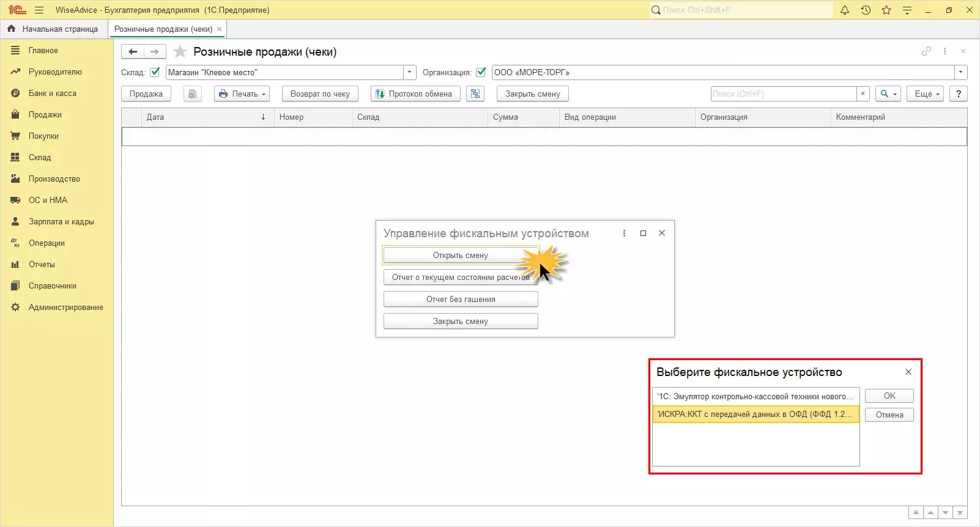The width and height of the screenshot is (980, 527).
Task: Click the list search field Поиск (Ctrl+F)
Action: tap(784, 94)
